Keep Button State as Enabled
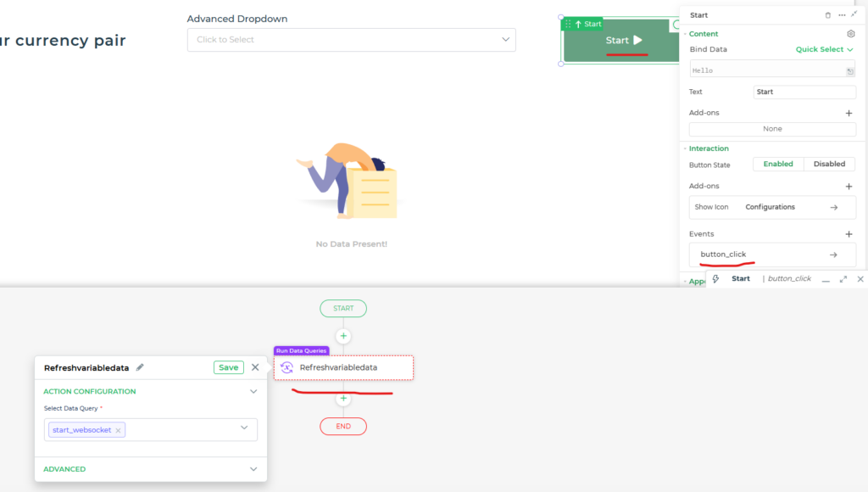Viewport: 868px width, 492px height. [x=778, y=164]
